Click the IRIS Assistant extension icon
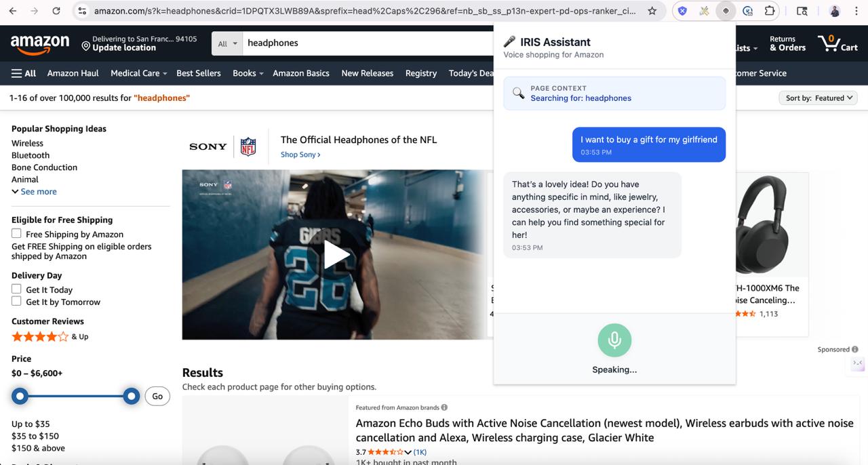 coord(726,11)
